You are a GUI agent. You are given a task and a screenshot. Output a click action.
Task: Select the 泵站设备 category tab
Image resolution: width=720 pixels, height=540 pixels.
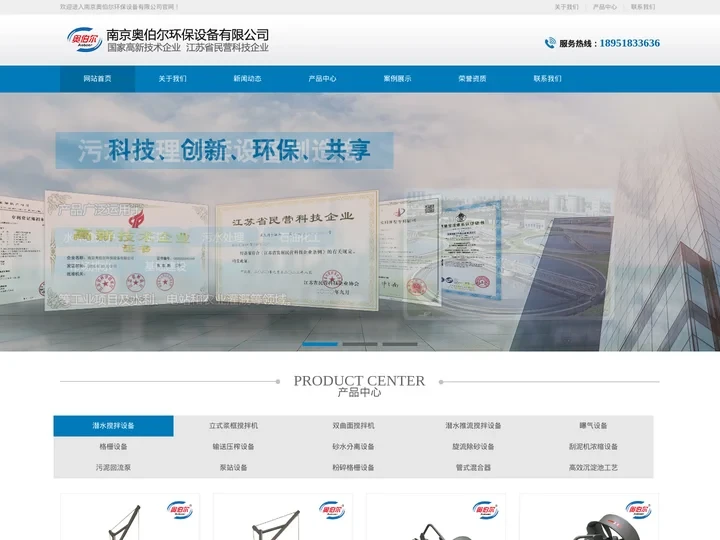(x=233, y=467)
